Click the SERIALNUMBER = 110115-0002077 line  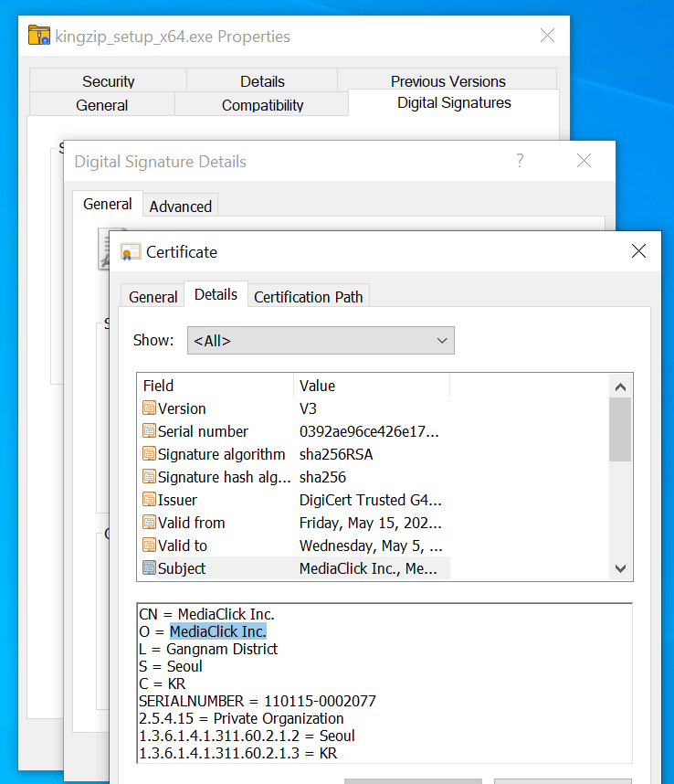tap(258, 701)
